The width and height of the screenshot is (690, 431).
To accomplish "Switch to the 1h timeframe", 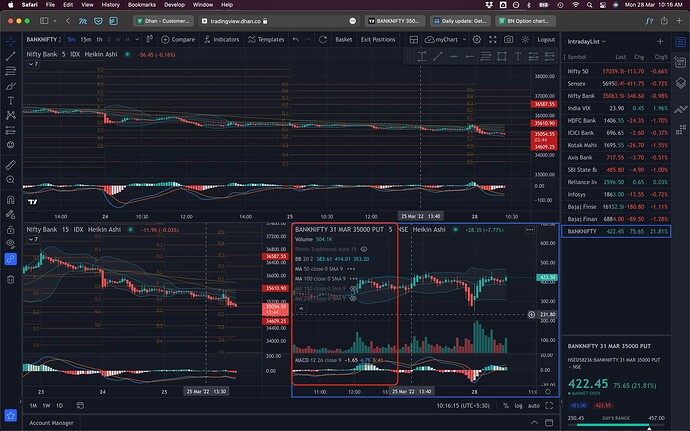I will coord(99,40).
